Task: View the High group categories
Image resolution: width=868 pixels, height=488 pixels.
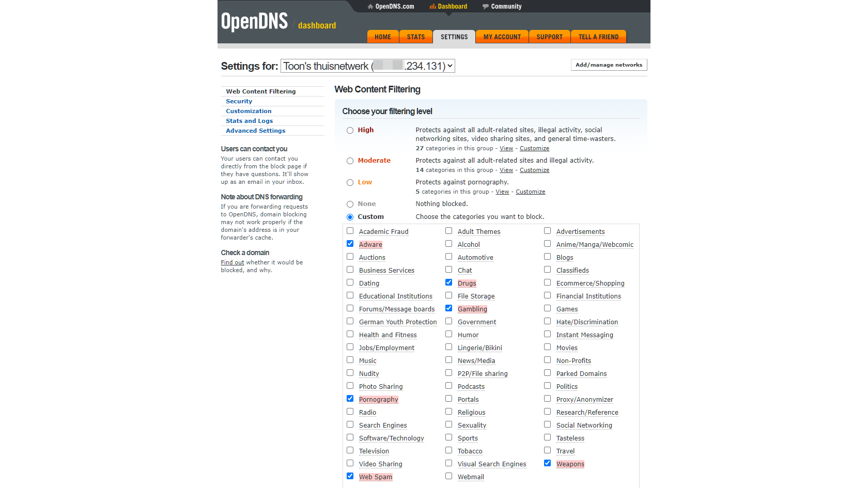Action: click(x=506, y=148)
